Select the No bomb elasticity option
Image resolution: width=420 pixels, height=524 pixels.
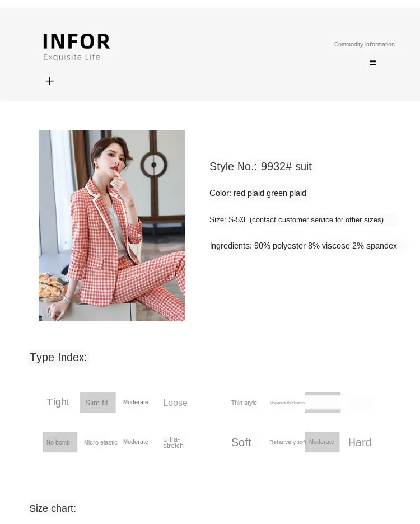click(x=60, y=442)
